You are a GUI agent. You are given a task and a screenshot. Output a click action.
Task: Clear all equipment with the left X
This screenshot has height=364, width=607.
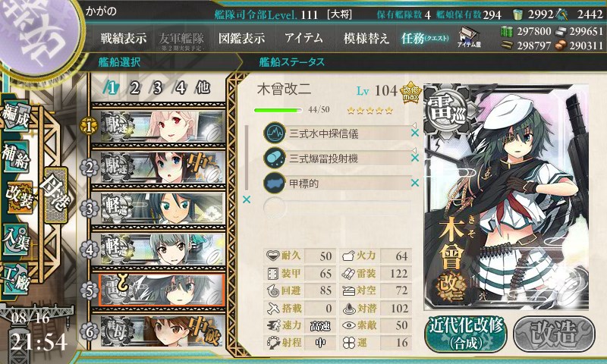click(x=246, y=199)
